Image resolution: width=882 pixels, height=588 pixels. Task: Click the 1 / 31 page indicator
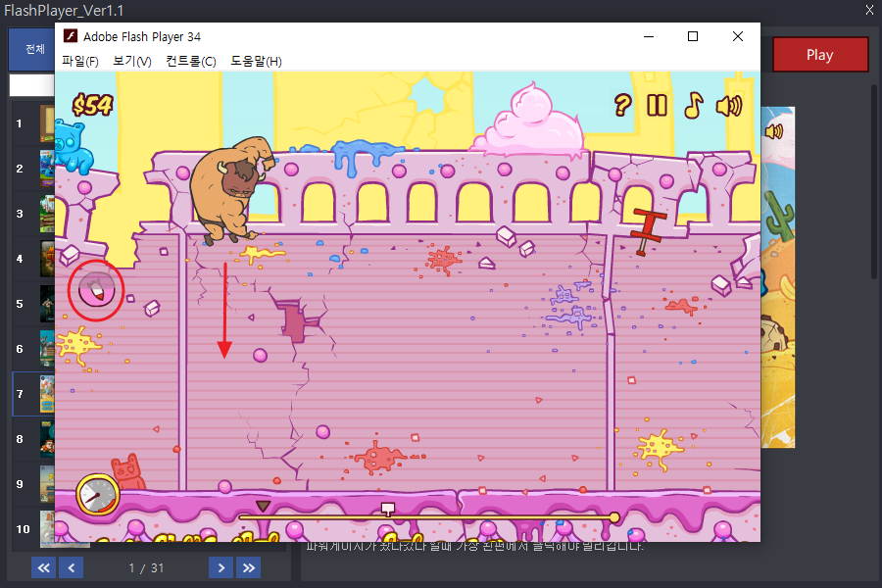(x=146, y=568)
